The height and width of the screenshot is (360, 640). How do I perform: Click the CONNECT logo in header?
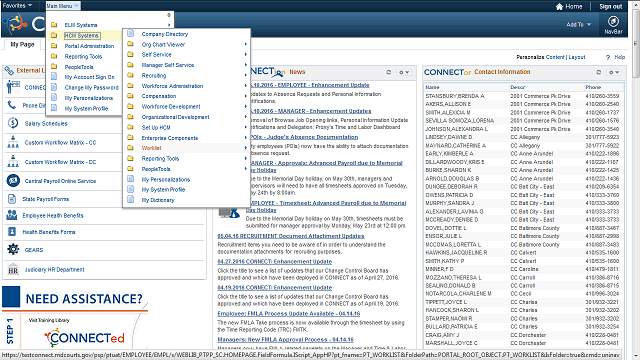tap(24, 24)
